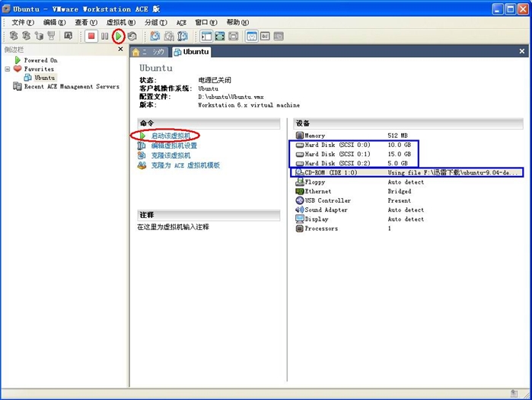Select Favorites in the sidebar
This screenshot has height=400, width=532.
click(39, 69)
